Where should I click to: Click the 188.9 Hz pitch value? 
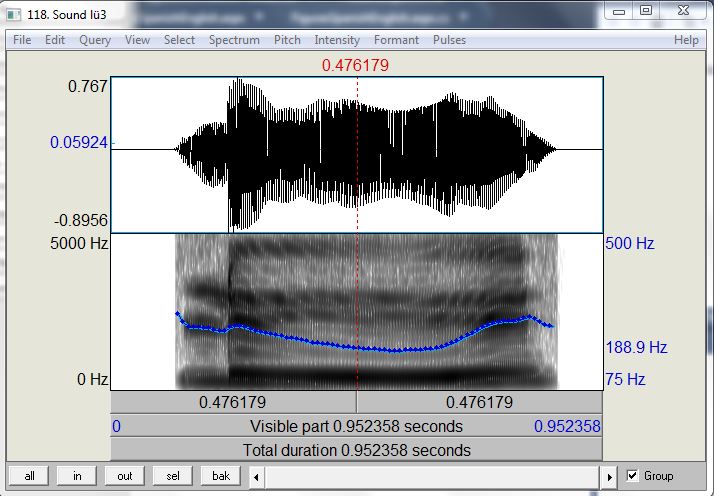636,348
